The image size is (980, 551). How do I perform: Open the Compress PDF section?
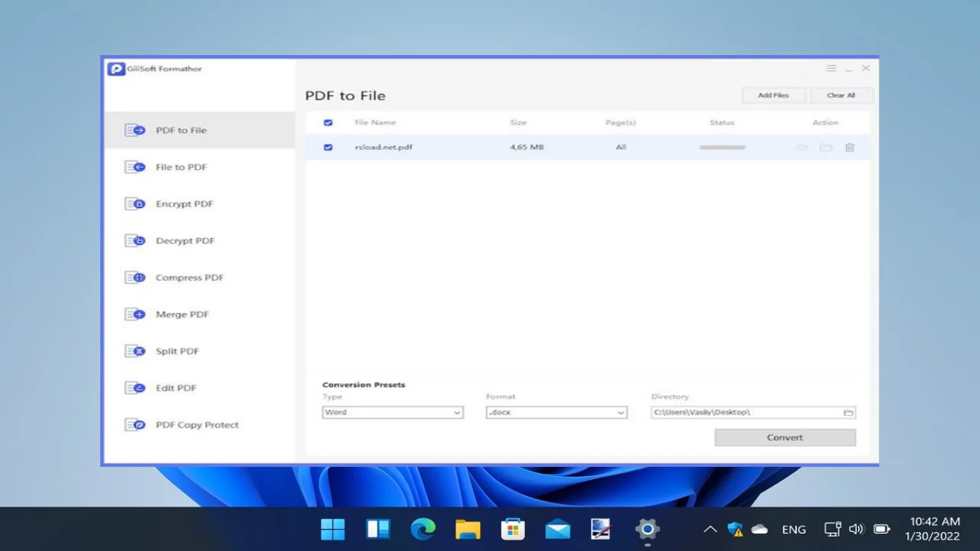tap(199, 277)
